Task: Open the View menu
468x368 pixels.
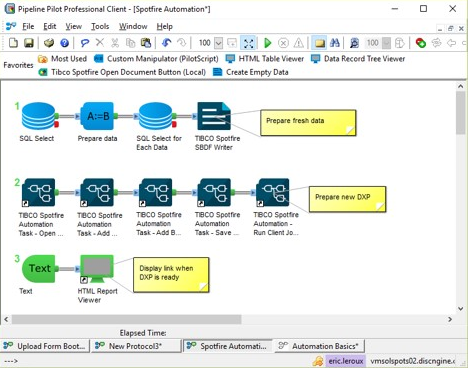Action: coord(73,26)
